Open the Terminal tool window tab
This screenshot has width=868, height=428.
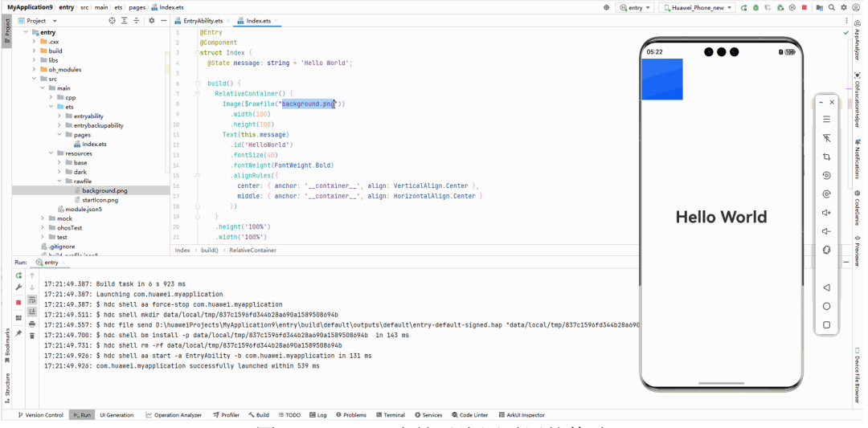[390, 415]
